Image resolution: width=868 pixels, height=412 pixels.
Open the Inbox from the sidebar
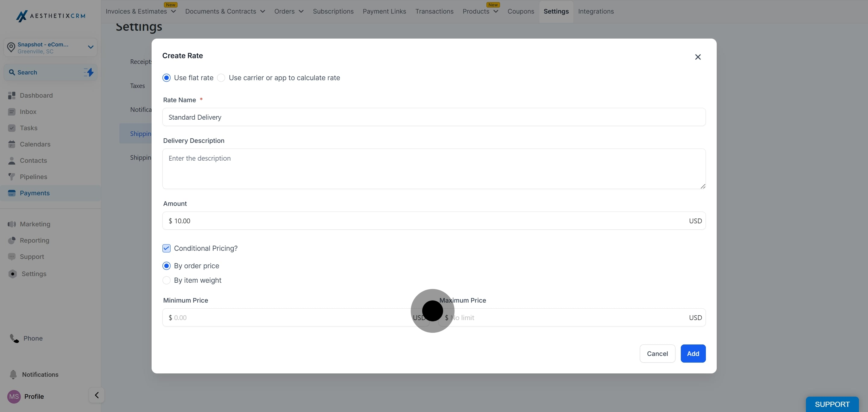(x=28, y=112)
